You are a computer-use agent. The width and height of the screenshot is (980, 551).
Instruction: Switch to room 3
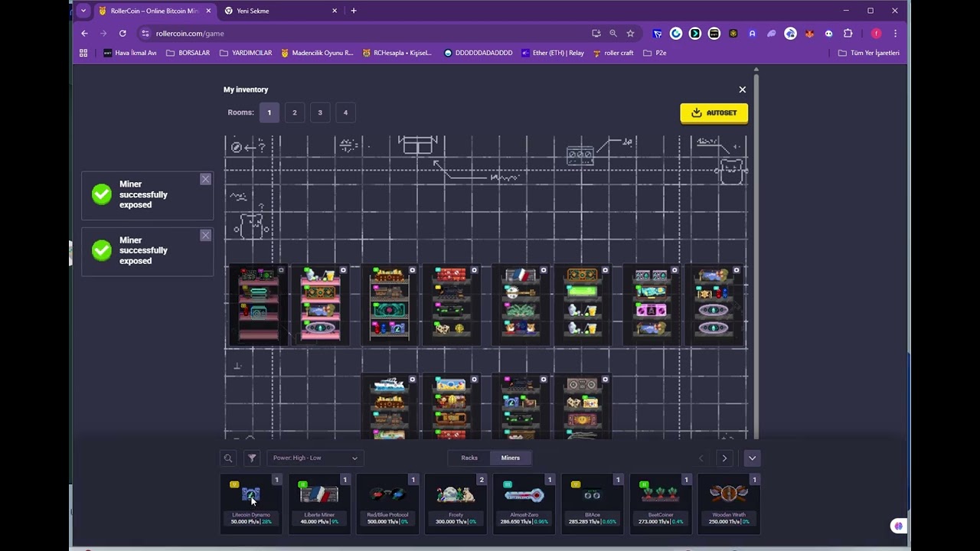[x=320, y=112]
